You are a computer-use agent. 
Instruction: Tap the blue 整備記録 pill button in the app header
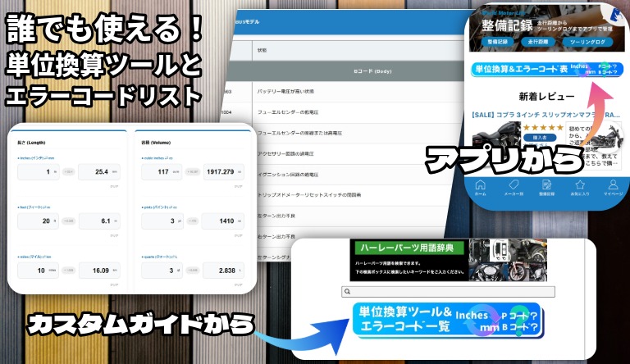(x=497, y=42)
